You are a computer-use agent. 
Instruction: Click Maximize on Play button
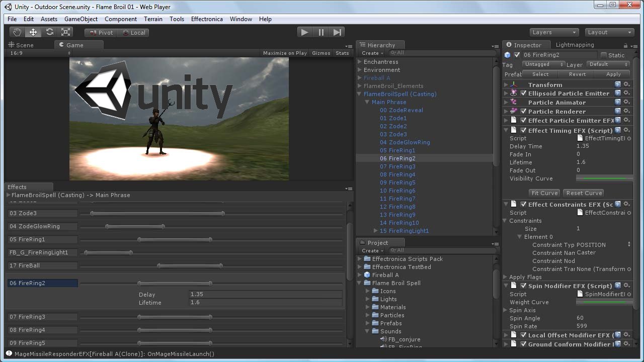[x=285, y=53]
